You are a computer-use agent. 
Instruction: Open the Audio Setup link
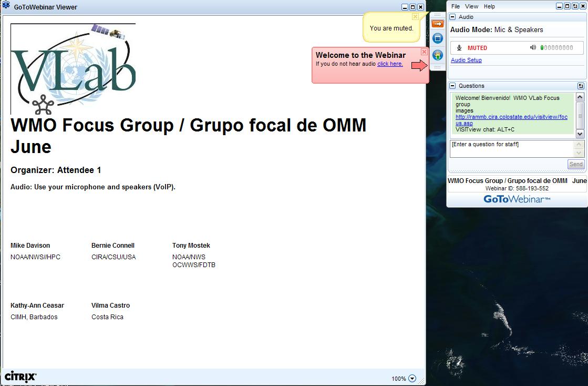point(466,60)
